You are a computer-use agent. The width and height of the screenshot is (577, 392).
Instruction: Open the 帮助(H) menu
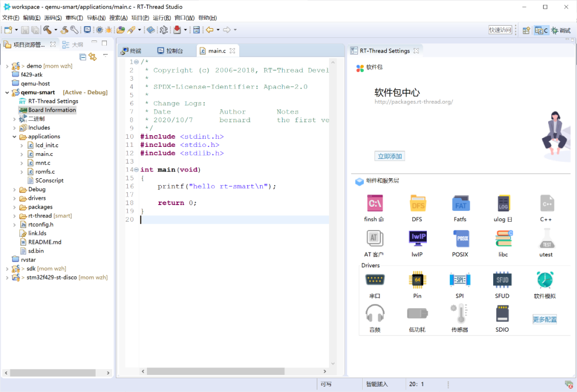tap(207, 18)
